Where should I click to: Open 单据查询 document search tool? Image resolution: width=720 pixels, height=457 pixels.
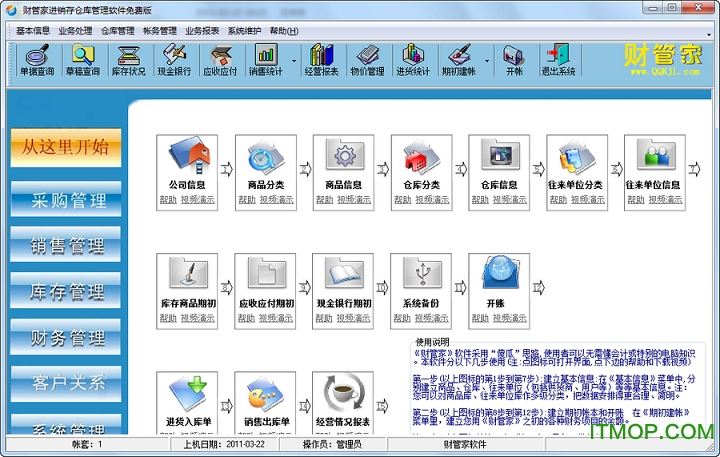pos(37,60)
